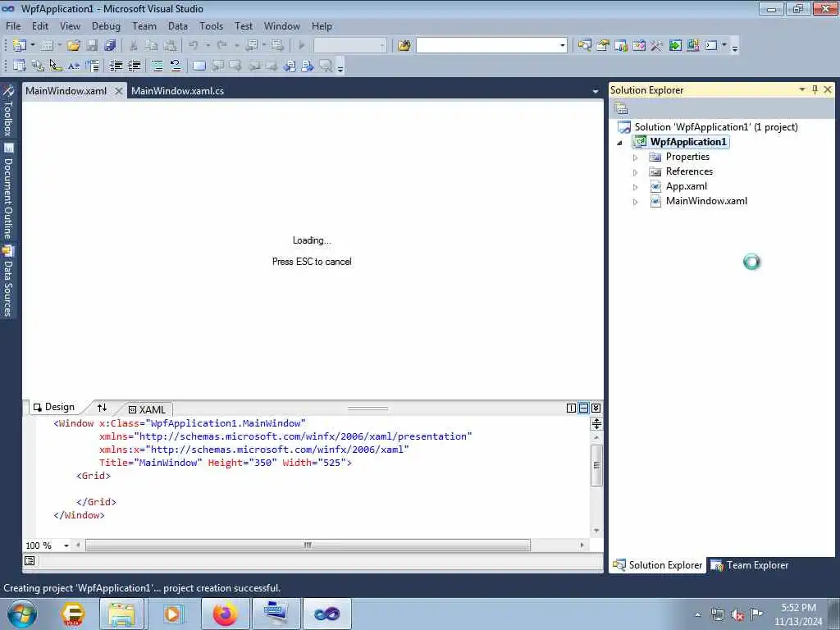Toggle a bookmark with the bookmark icon
The image size is (840, 630).
(x=199, y=66)
